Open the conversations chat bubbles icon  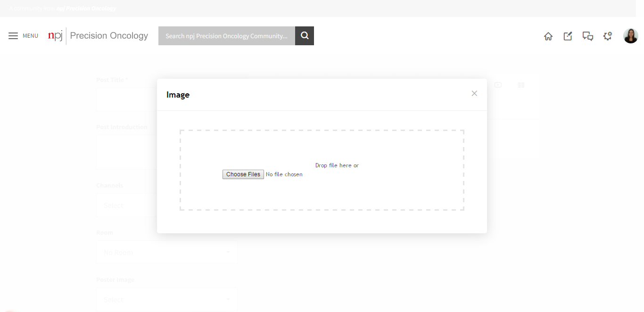pos(588,36)
